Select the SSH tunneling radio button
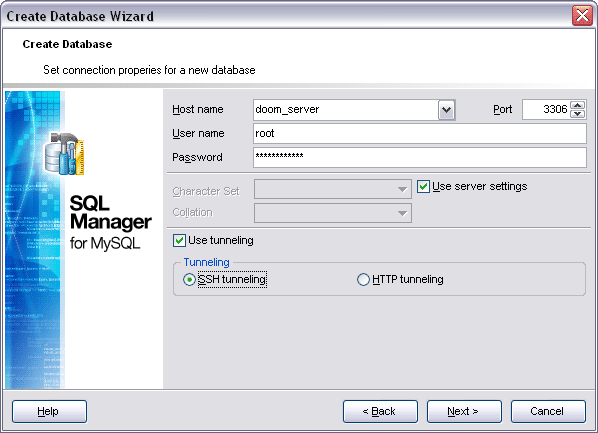This screenshot has width=598, height=433. point(189,280)
